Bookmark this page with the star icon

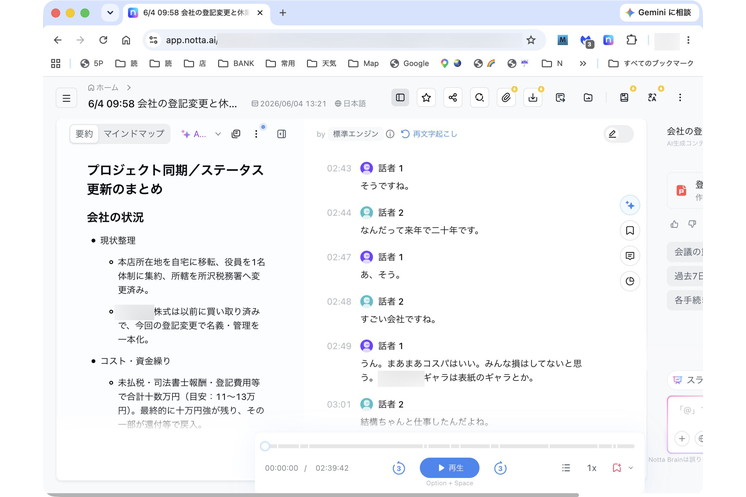coord(531,40)
